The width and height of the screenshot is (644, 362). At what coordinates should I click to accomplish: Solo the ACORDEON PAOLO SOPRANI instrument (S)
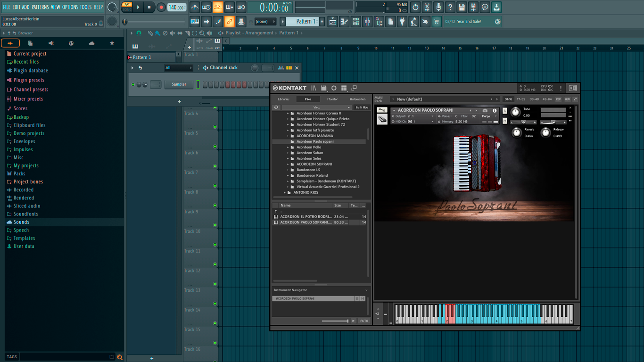click(504, 111)
